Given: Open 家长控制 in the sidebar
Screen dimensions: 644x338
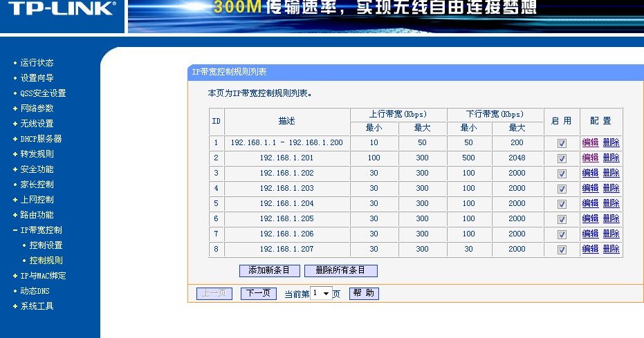Looking at the screenshot, I should click(37, 184).
